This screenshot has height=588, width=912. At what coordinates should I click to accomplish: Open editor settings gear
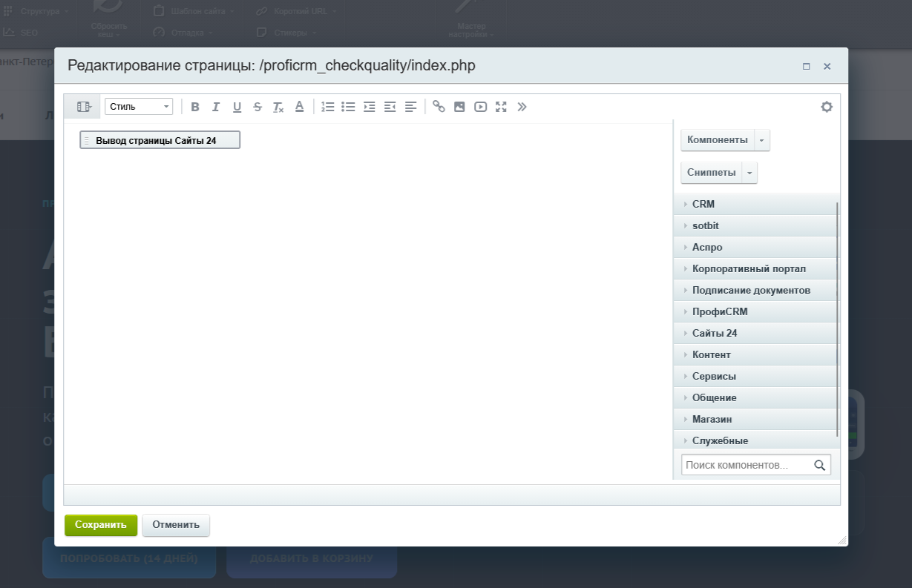[x=827, y=107]
